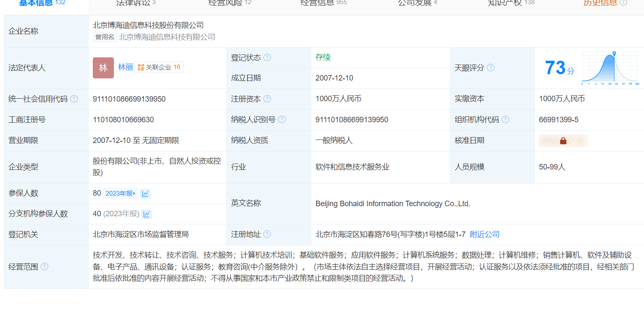Viewport: 644px width, 312px height.
Task: Open the 经营信息 tab
Action: [324, 3]
